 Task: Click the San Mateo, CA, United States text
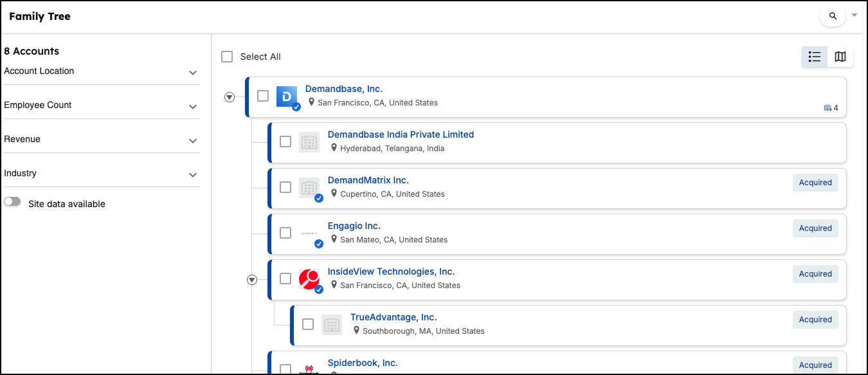click(x=393, y=240)
